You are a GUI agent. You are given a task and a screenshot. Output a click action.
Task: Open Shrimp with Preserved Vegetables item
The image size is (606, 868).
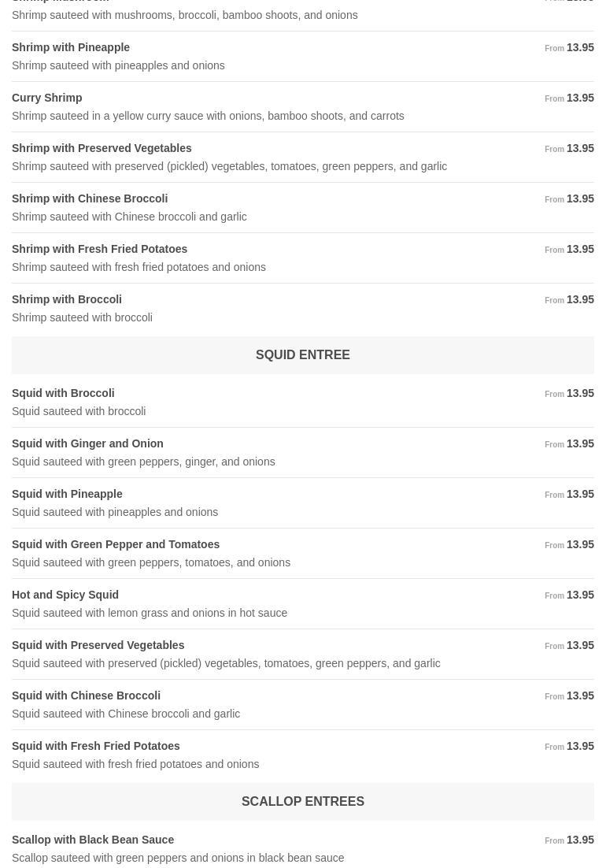coord(102,148)
